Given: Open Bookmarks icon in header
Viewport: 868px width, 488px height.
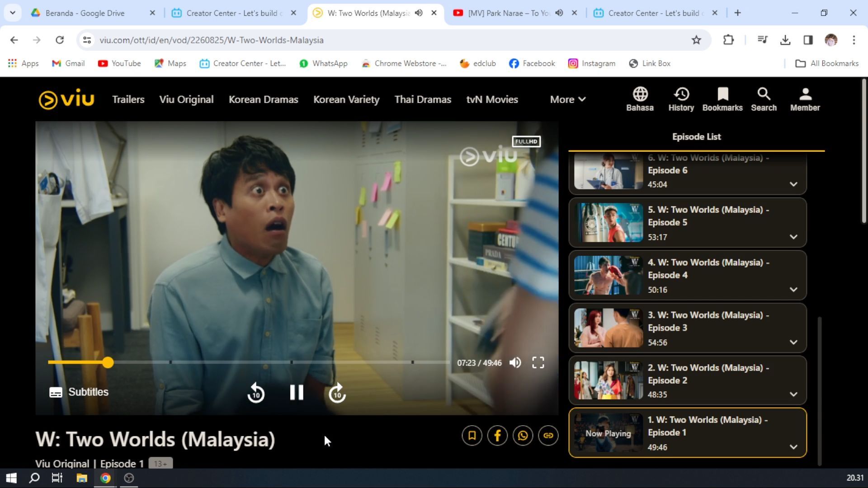Looking at the screenshot, I should coord(722,99).
